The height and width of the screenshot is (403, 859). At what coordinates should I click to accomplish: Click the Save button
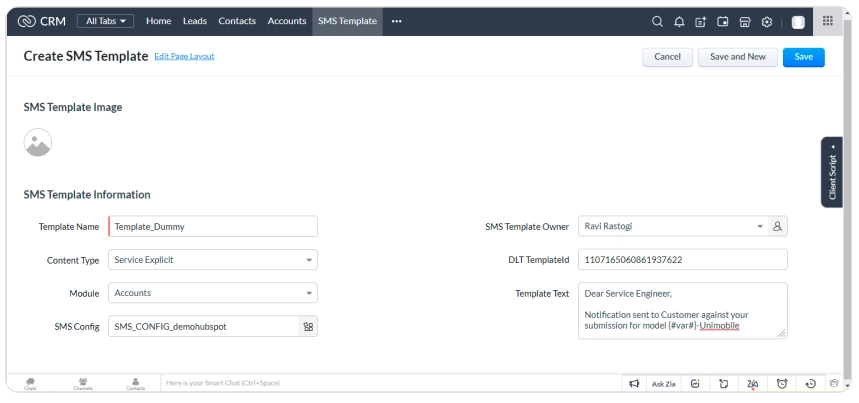pyautogui.click(x=803, y=57)
